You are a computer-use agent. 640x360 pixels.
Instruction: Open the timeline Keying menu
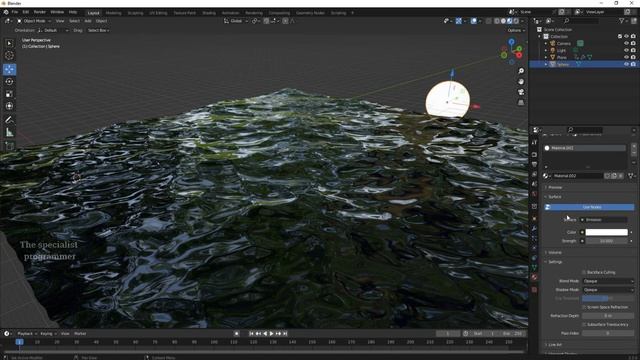click(x=48, y=333)
